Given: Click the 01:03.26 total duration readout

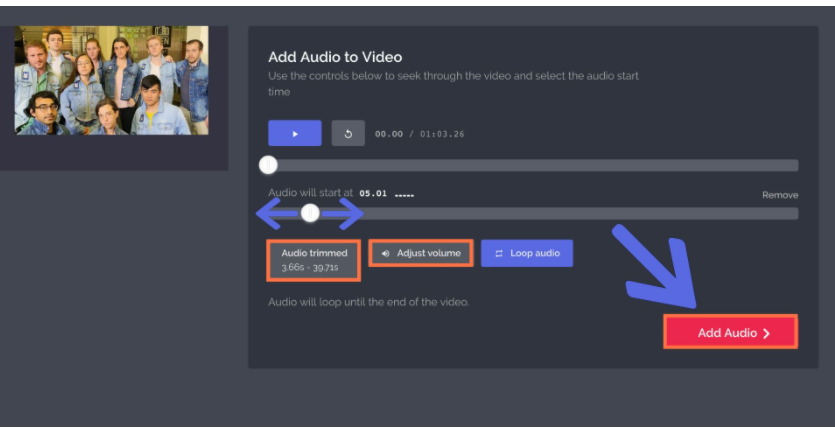Looking at the screenshot, I should (442, 134).
